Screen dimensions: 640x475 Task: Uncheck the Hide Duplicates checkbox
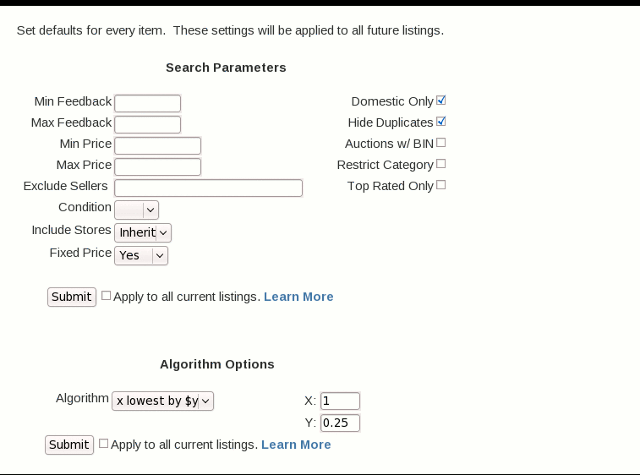coord(441,122)
